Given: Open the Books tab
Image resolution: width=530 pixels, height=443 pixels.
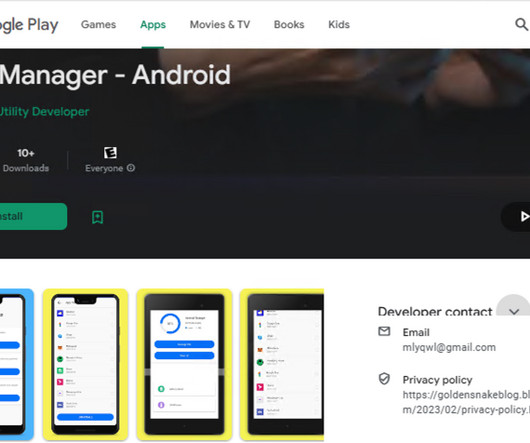Looking at the screenshot, I should (289, 25).
